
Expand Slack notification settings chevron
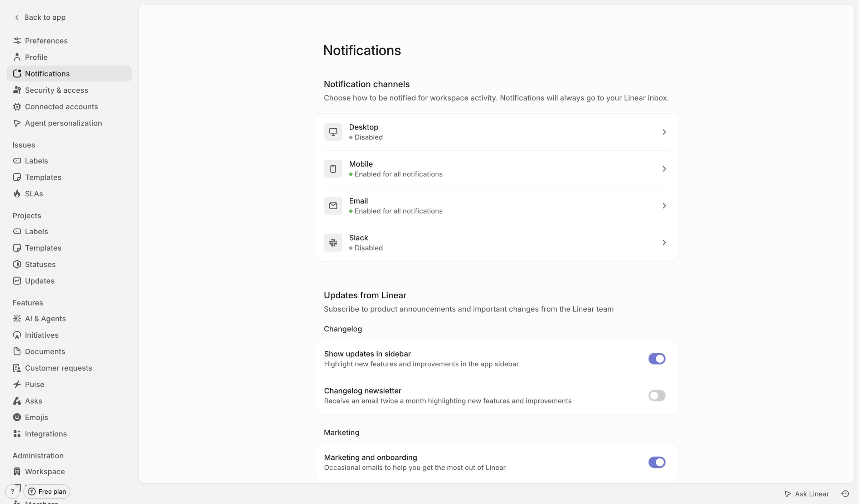pyautogui.click(x=664, y=243)
